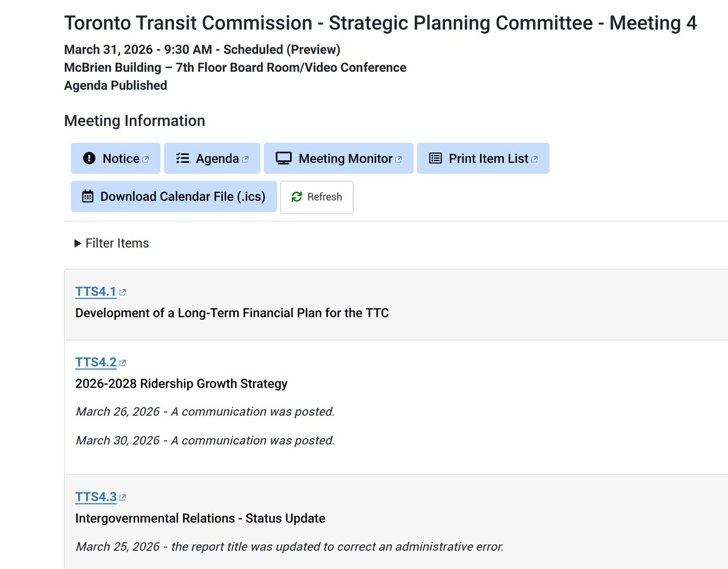Viewport: 728px width, 569px height.
Task: Click external link icon beside TTS4.3
Action: [123, 498]
